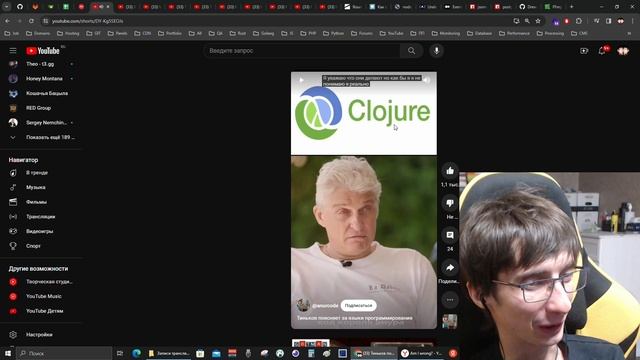The image size is (640, 360).
Task: Open the next Short preview below
Action: click(x=363, y=343)
